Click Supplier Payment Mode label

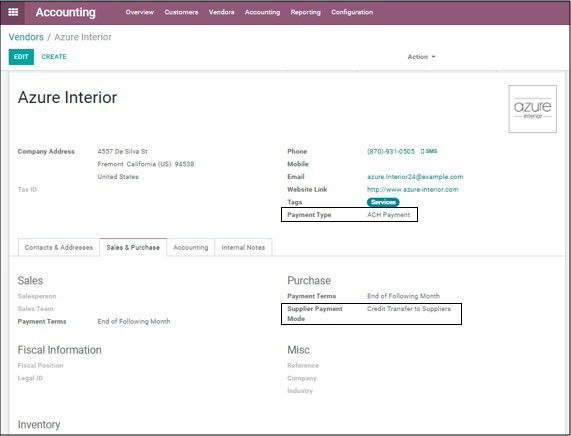315,314
